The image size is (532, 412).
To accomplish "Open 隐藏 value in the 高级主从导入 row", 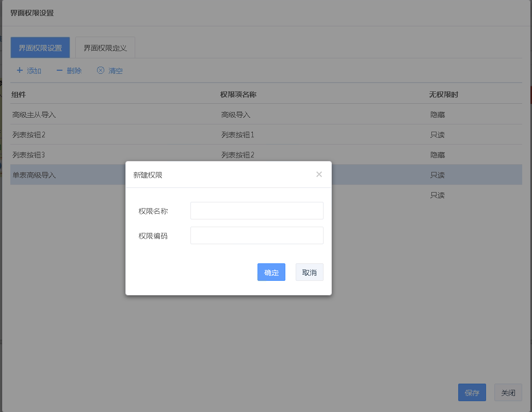I will pos(438,115).
